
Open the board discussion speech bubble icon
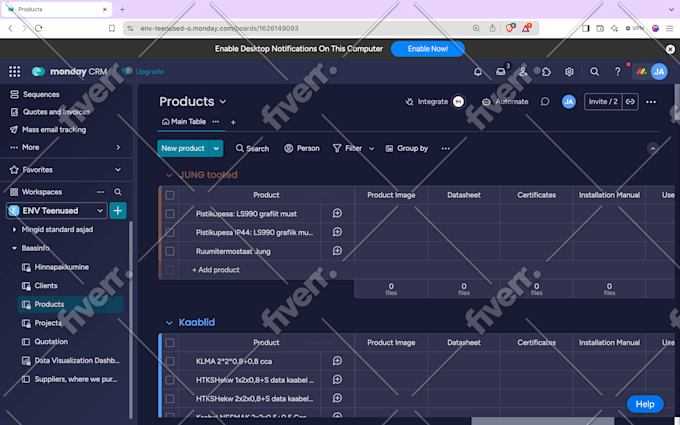545,101
